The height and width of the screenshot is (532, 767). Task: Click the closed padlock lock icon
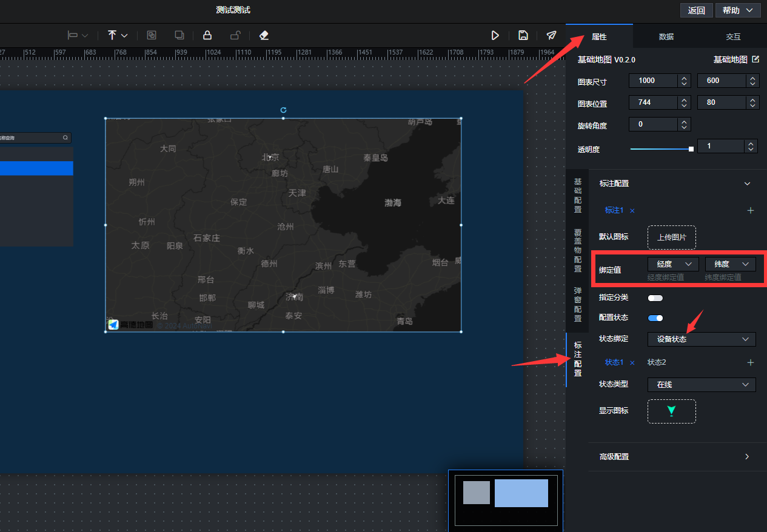click(207, 36)
